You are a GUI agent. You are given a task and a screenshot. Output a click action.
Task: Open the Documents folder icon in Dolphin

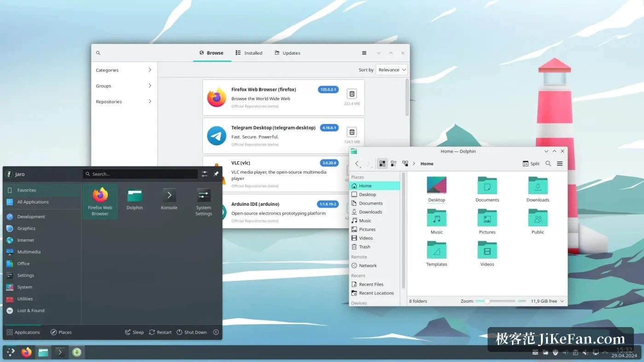tap(487, 185)
